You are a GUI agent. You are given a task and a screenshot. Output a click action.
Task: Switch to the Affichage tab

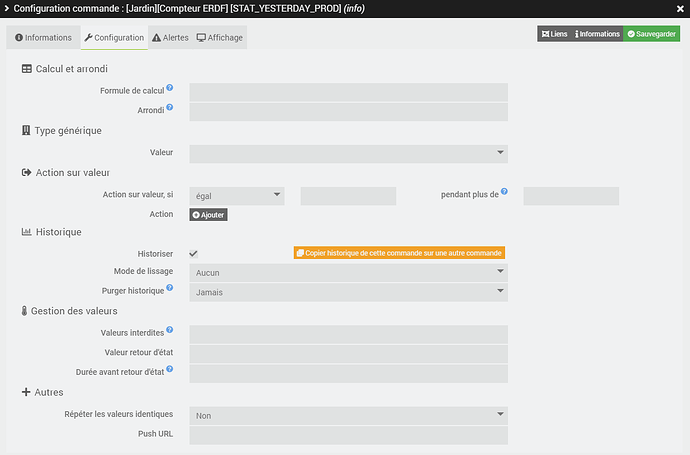pos(219,38)
